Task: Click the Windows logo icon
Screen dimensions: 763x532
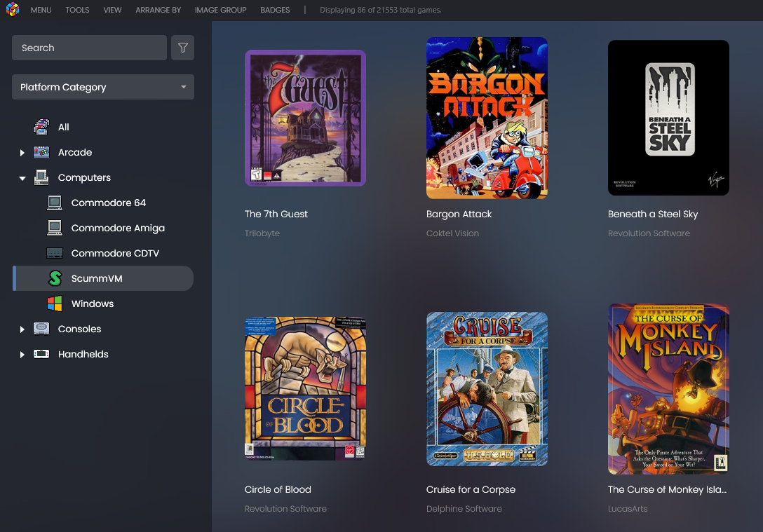Action: 55,303
